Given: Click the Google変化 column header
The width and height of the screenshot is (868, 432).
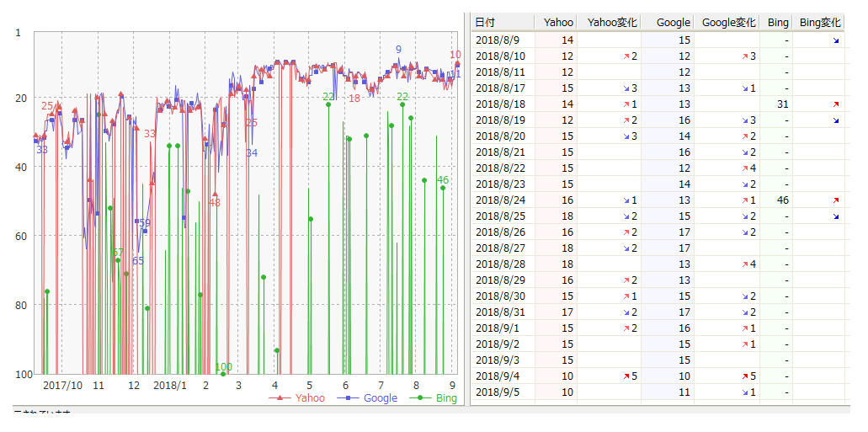Looking at the screenshot, I should click(x=727, y=22).
